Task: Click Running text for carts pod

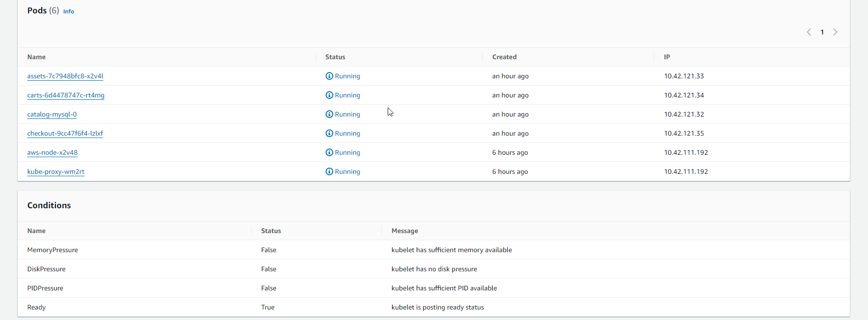Action: tap(348, 95)
